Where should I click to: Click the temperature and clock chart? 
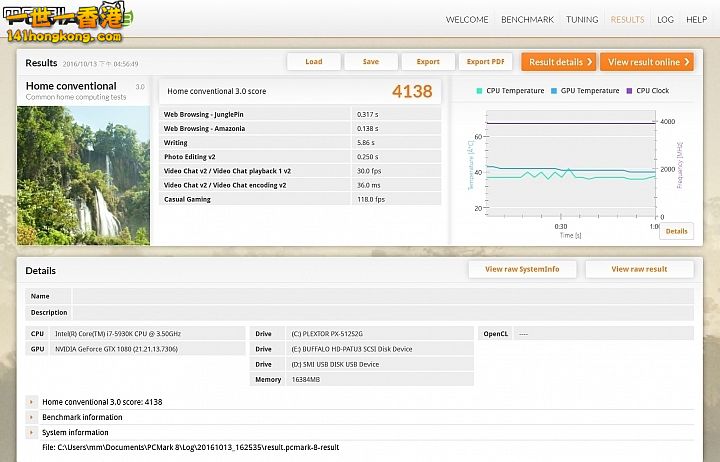[571, 163]
